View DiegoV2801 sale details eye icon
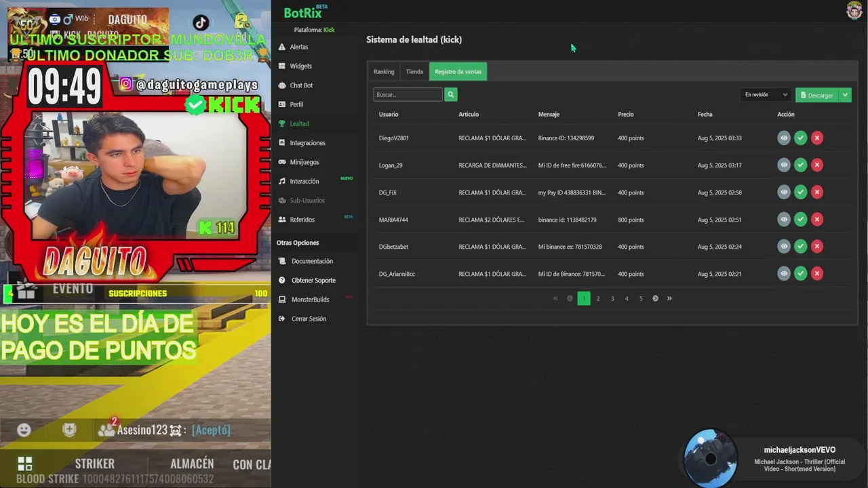This screenshot has height=488, width=868. [784, 138]
